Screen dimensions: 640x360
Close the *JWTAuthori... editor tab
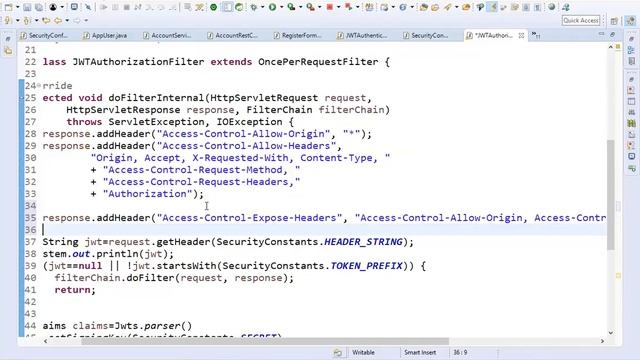click(521, 36)
